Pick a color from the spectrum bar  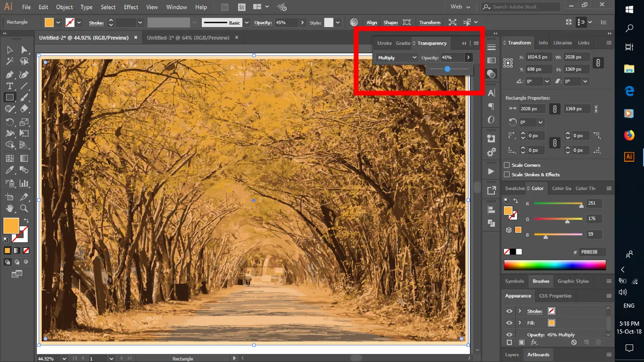555,265
